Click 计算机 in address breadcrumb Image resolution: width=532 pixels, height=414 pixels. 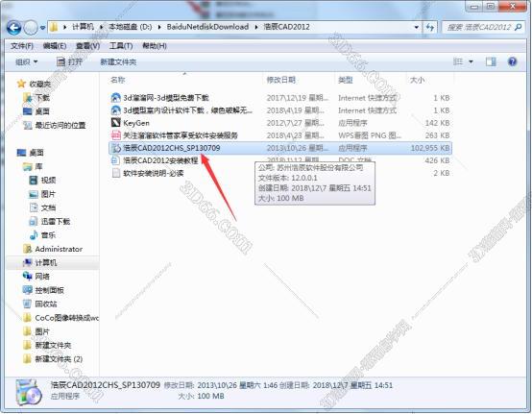click(x=84, y=27)
